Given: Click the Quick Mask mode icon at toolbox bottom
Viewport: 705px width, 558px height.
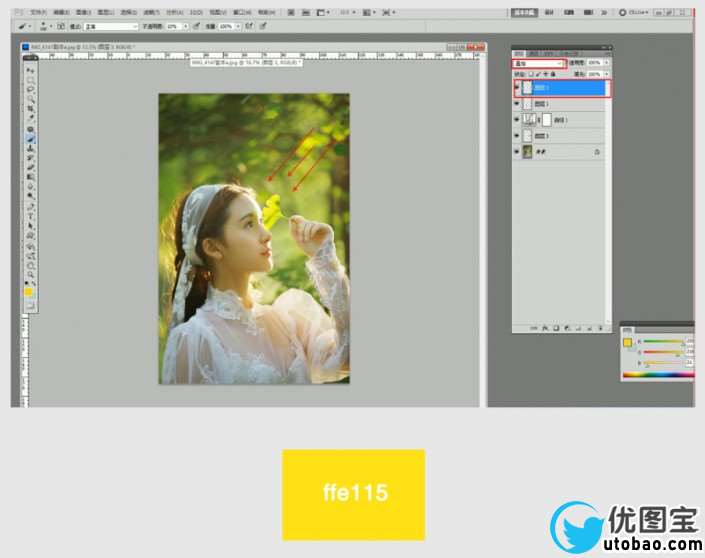Looking at the screenshot, I should tap(30, 305).
